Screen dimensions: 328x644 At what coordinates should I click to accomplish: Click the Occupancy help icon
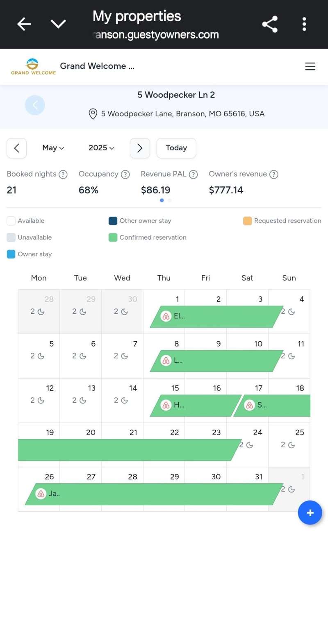coord(125,175)
